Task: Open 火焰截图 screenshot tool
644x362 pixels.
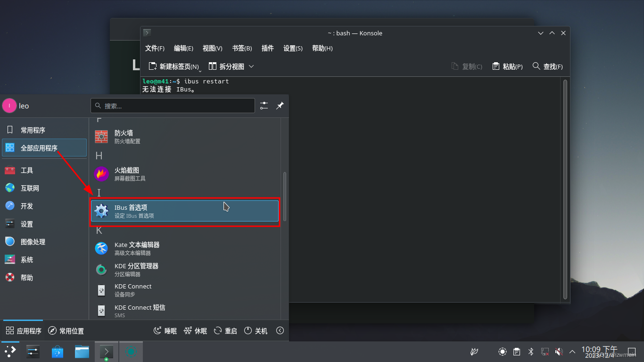Action: (x=185, y=174)
